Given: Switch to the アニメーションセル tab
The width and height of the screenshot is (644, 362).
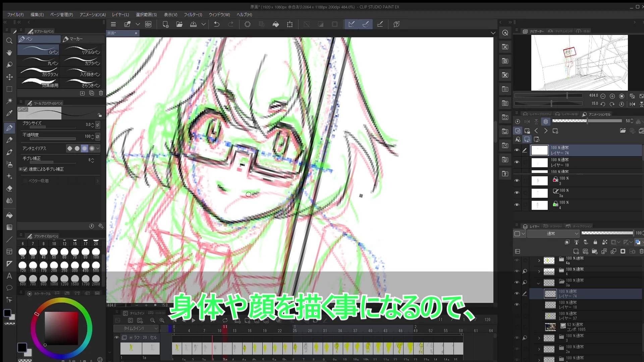Looking at the screenshot, I should click(599, 114).
